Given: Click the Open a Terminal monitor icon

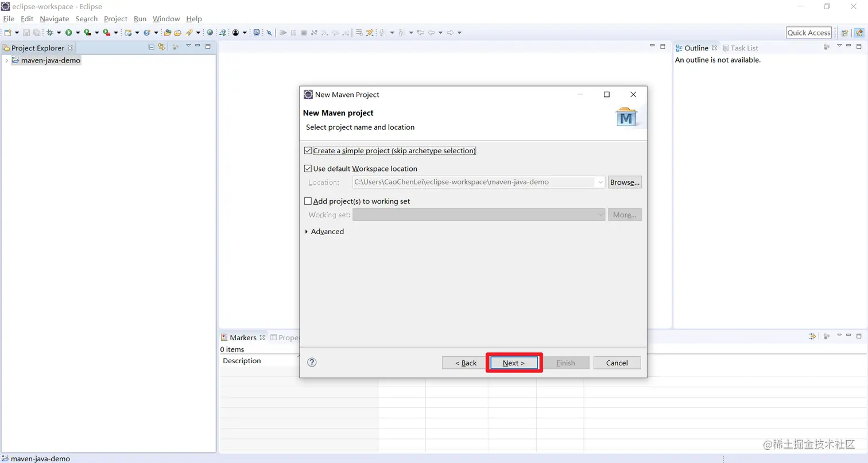Looking at the screenshot, I should pos(257,33).
